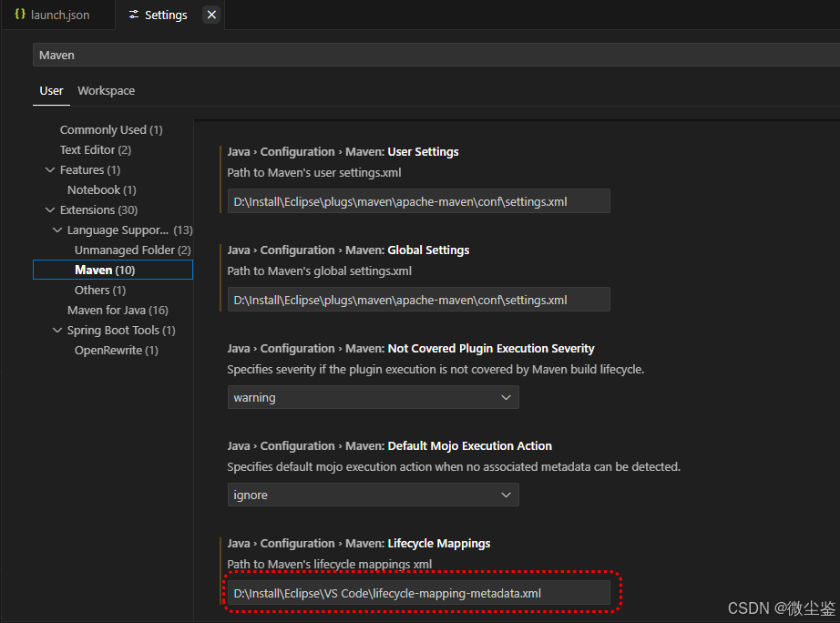The image size is (840, 623).
Task: Open OpenRewrite (1) settings
Action: click(x=117, y=351)
